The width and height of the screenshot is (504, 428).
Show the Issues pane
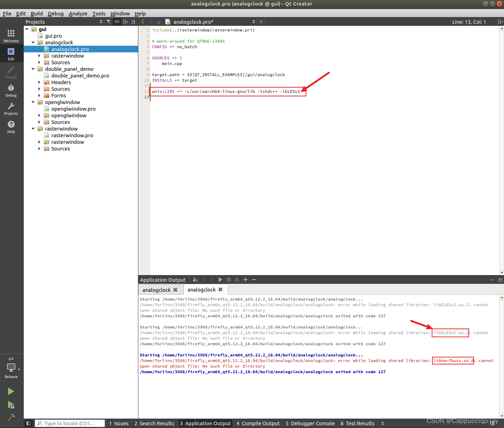coord(118,423)
